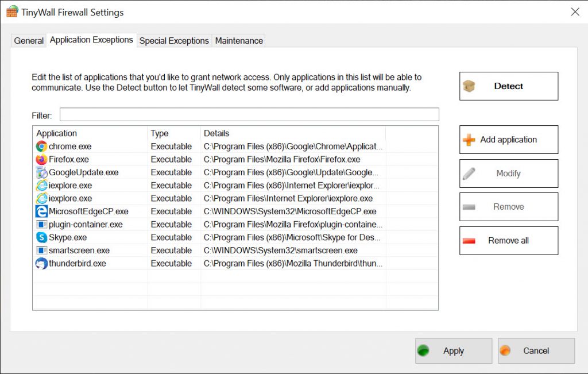The width and height of the screenshot is (588, 374).
Task: Click the Details column header
Action: point(293,133)
